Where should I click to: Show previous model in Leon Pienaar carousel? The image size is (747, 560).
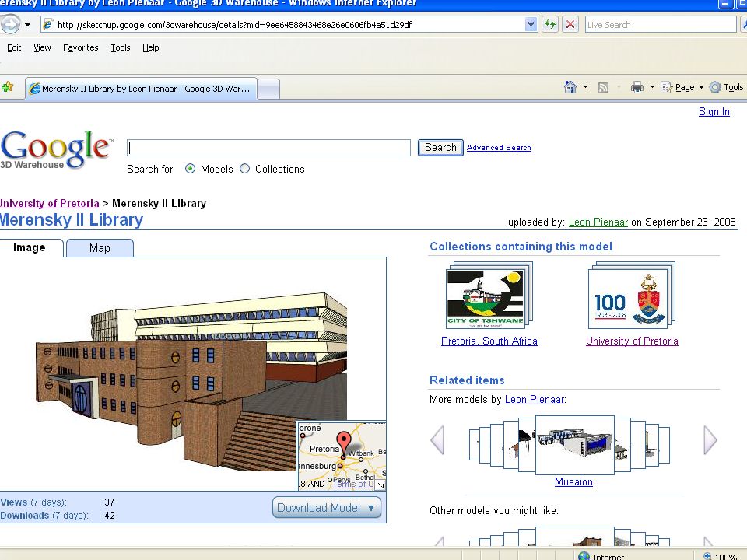coord(437,439)
